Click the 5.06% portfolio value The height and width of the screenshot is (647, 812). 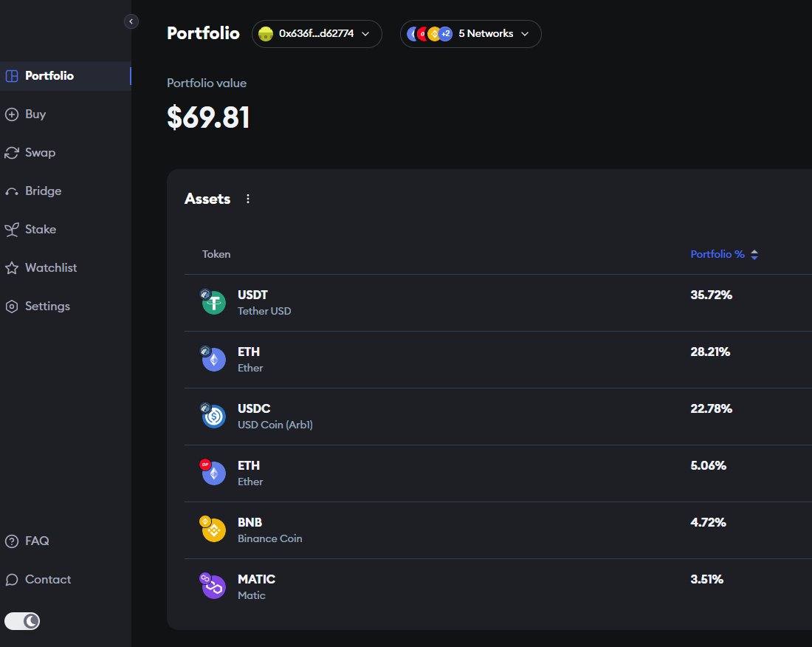point(708,466)
